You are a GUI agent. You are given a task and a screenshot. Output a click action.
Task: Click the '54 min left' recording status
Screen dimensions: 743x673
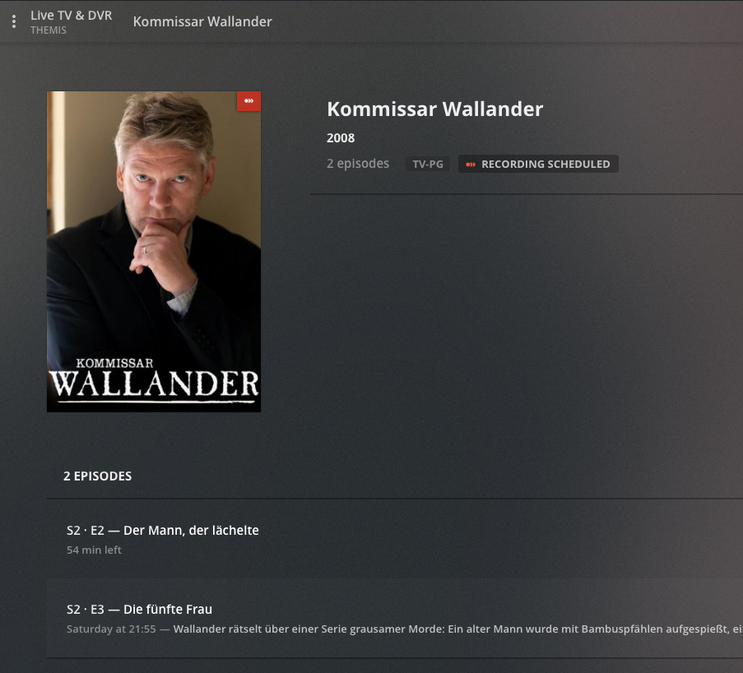(x=94, y=550)
